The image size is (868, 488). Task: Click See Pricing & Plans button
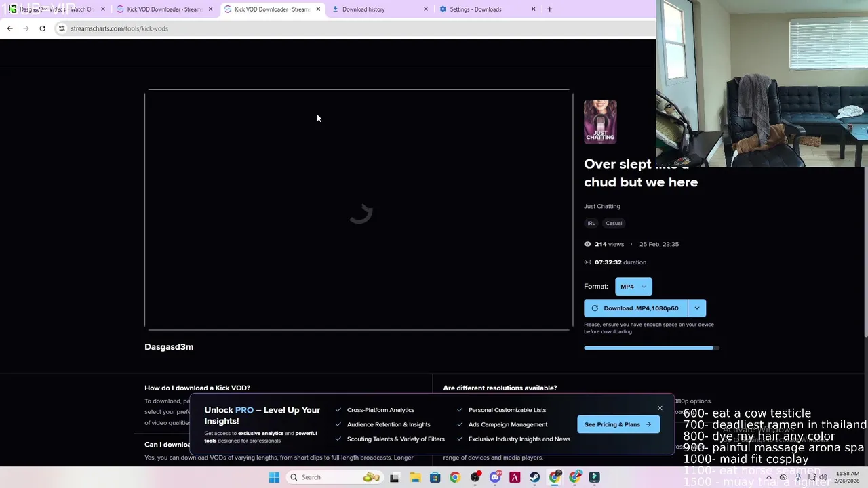click(x=618, y=424)
